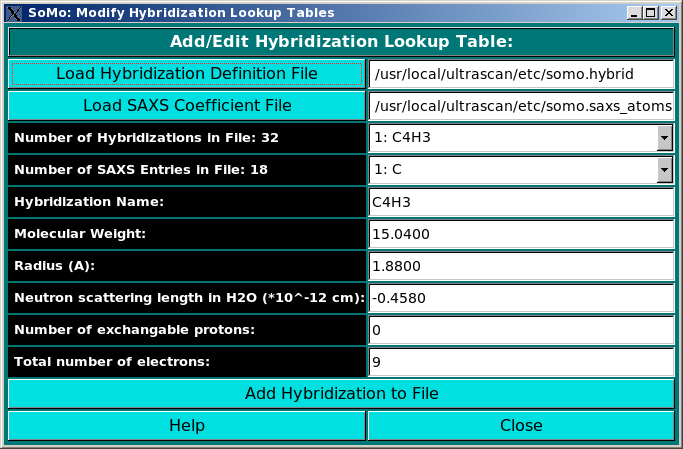Focus the Radius (A) input field

click(x=521, y=266)
